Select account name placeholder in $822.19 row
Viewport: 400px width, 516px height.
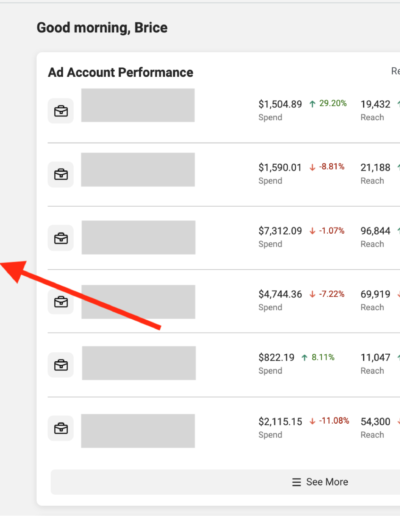(x=139, y=363)
